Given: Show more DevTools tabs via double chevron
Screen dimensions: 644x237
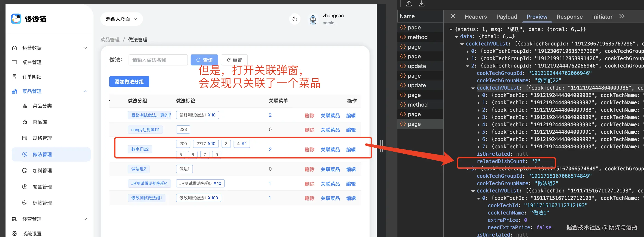Looking at the screenshot, I should pos(622,16).
